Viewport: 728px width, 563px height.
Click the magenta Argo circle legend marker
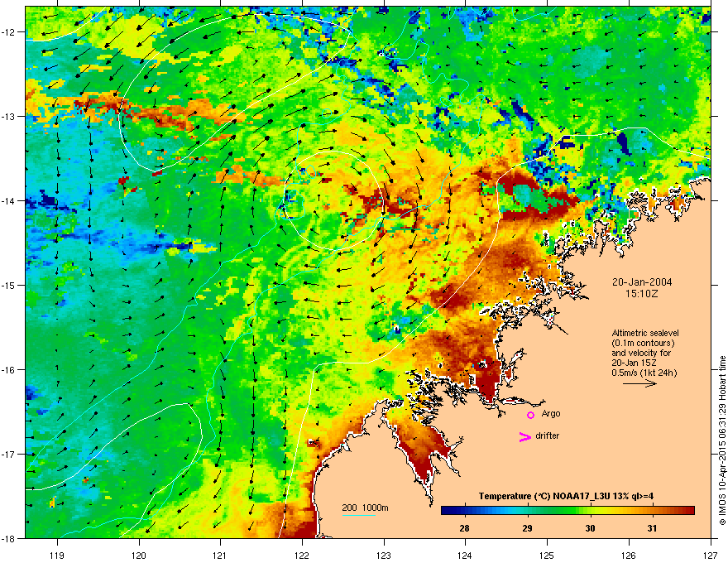tap(530, 415)
